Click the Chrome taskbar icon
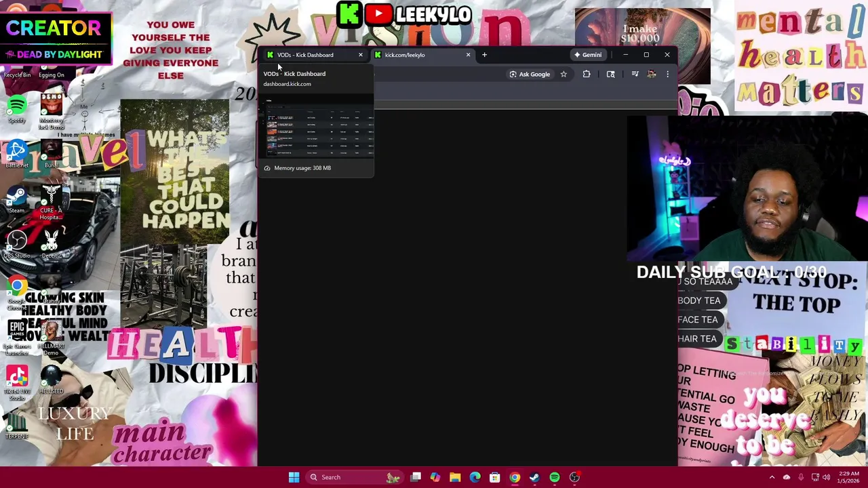 [515, 477]
